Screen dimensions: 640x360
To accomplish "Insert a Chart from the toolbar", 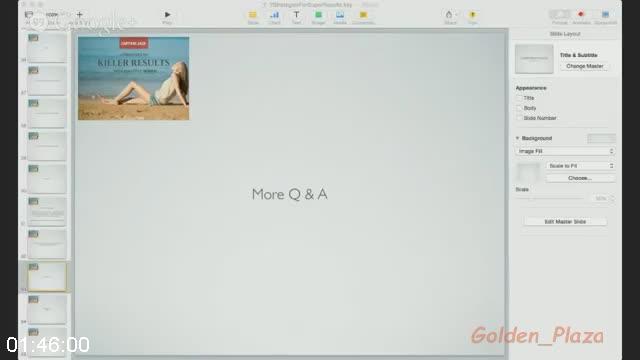I will click(275, 15).
